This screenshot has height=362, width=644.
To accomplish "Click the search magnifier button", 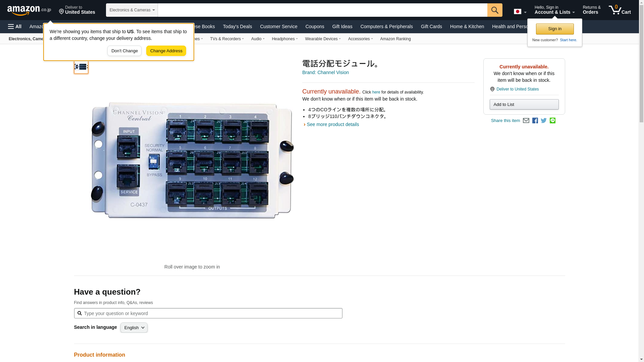I will coord(495,10).
